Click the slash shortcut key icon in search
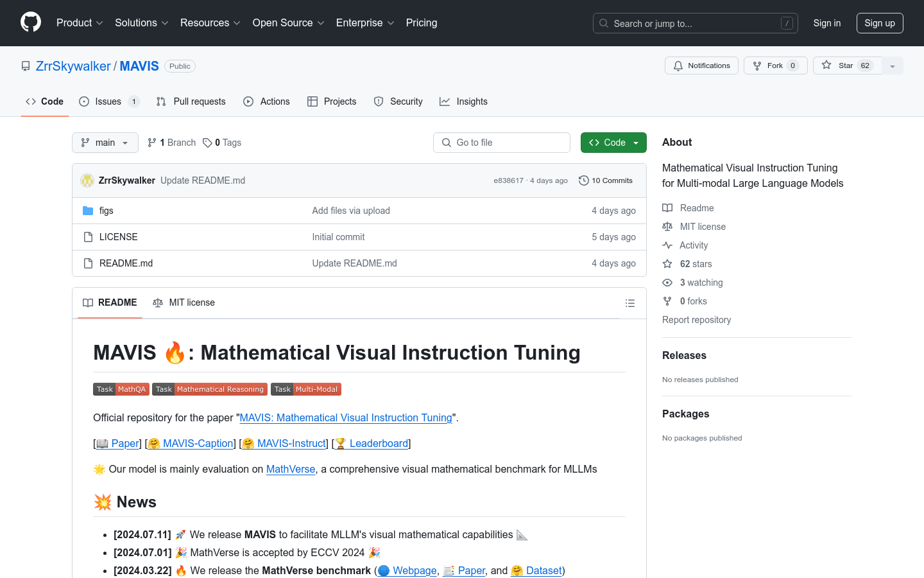924x578 pixels. tap(787, 23)
